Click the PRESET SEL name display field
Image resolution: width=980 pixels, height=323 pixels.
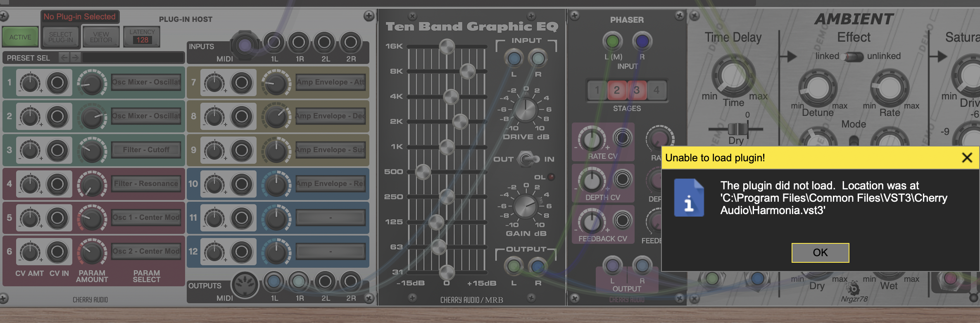click(x=133, y=58)
